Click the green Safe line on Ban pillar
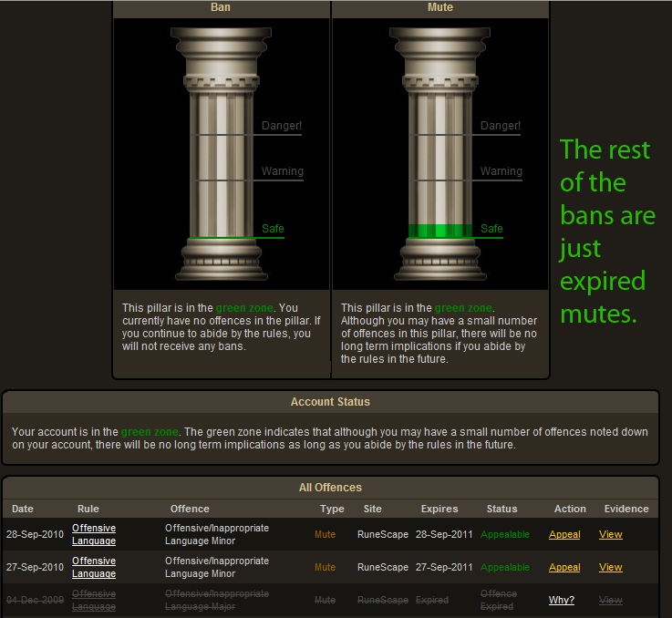Screen dimensions: 672x618 [236, 237]
